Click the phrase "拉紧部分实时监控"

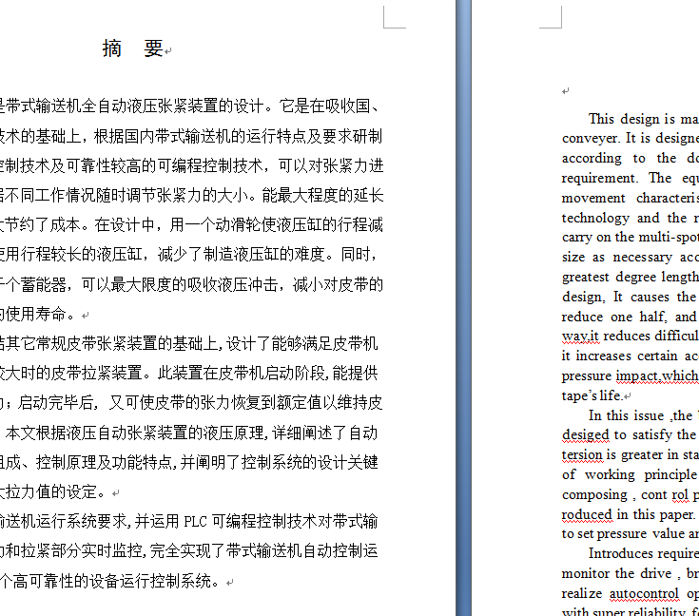coord(81,551)
